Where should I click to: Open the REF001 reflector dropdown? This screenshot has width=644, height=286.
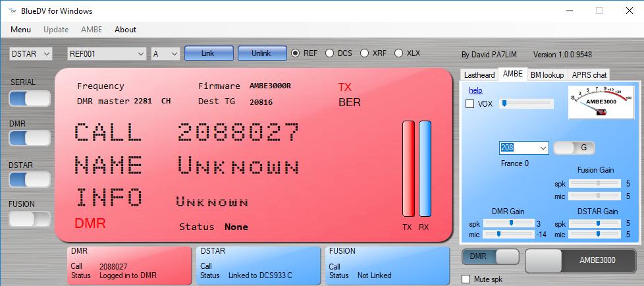click(107, 54)
